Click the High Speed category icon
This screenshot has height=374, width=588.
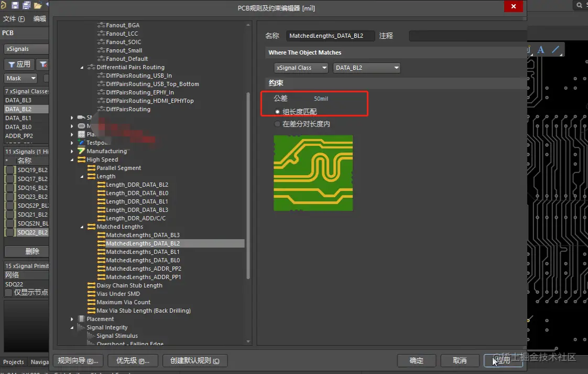coord(81,159)
